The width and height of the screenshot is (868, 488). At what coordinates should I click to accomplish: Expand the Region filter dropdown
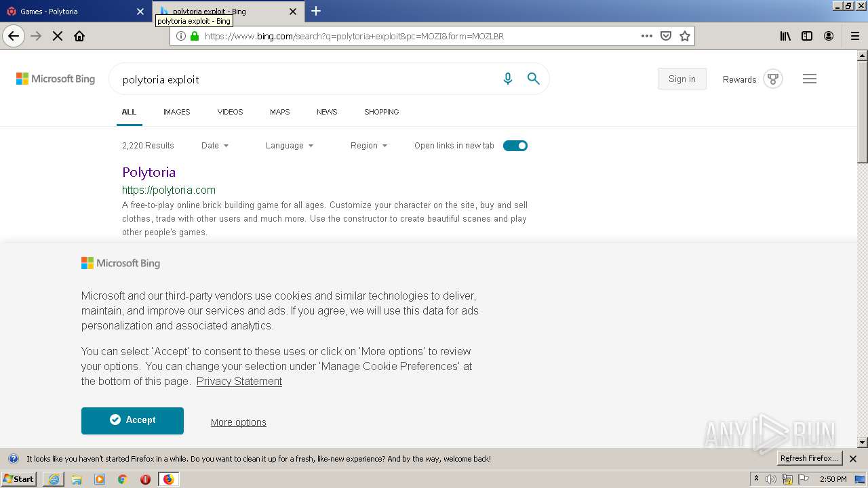point(369,146)
